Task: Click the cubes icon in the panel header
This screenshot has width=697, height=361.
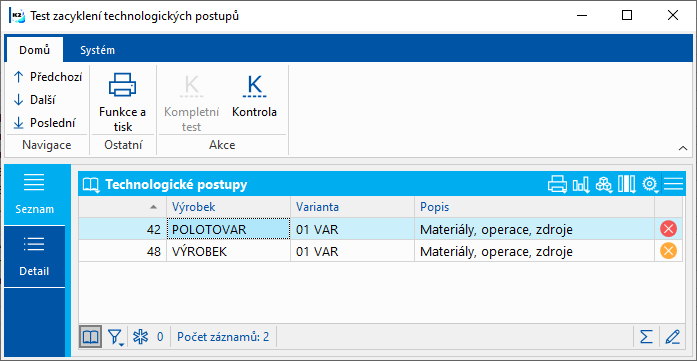Action: coord(603,185)
